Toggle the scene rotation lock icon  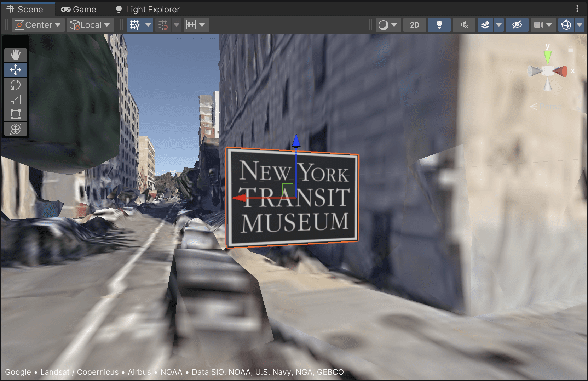570,49
